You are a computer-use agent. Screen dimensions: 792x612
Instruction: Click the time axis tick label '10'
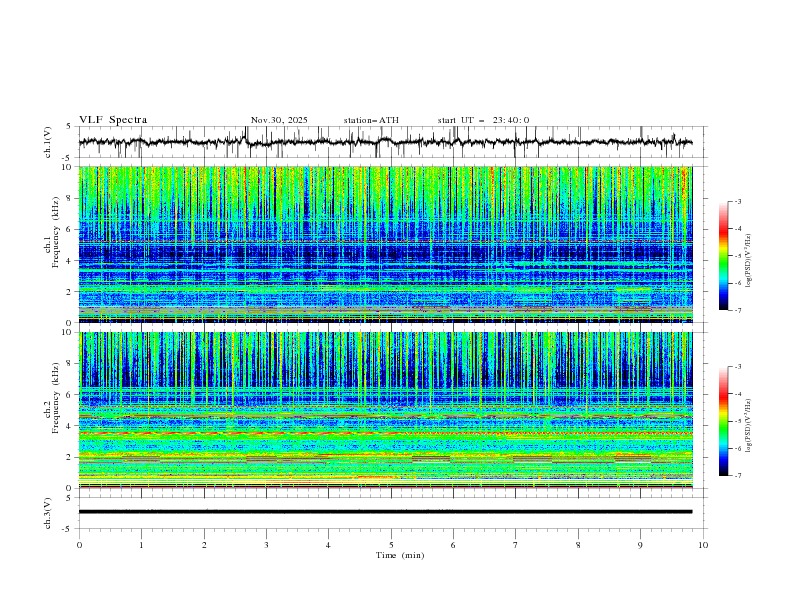point(703,545)
